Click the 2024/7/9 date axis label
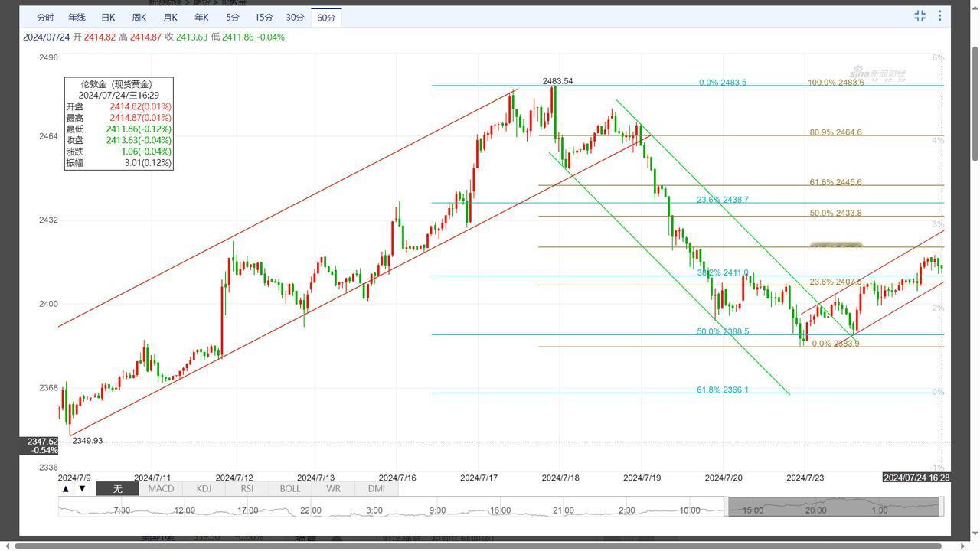This screenshot has height=551, width=980. pos(74,478)
